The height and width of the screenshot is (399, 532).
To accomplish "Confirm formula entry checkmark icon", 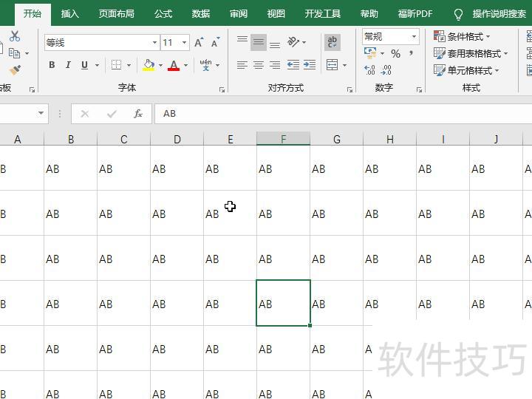I will [112, 114].
